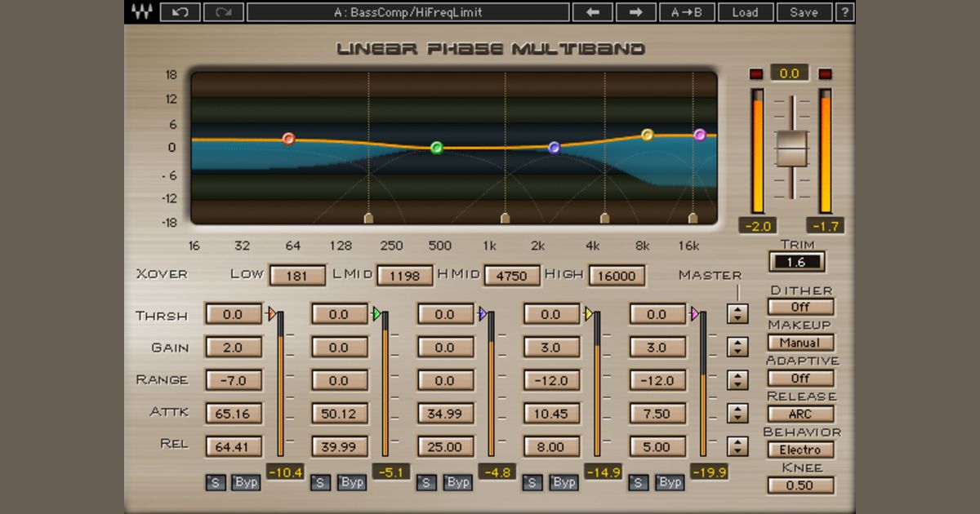Viewport: 980px width, 514px height.
Task: Save the current preset
Action: pos(804,11)
